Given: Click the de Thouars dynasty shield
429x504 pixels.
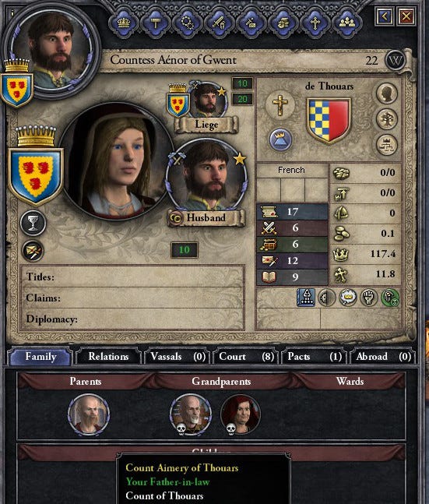Looking at the screenshot, I should click(x=329, y=121).
